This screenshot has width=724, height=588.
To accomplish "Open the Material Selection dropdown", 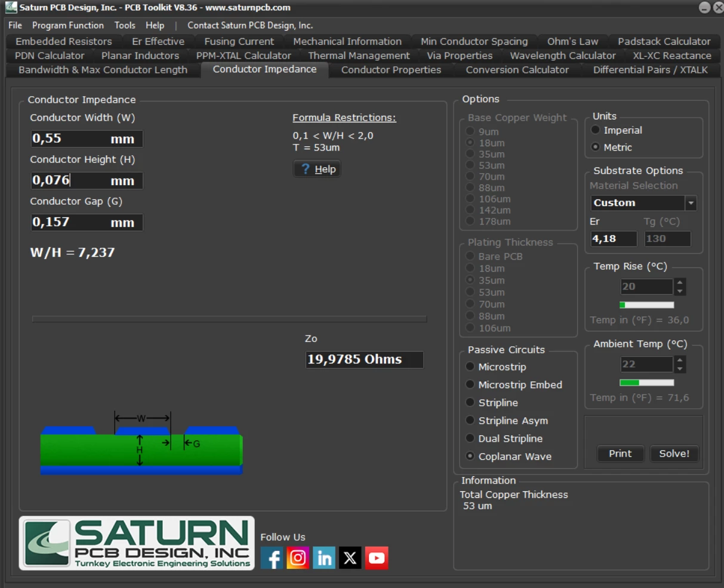I will coord(691,203).
